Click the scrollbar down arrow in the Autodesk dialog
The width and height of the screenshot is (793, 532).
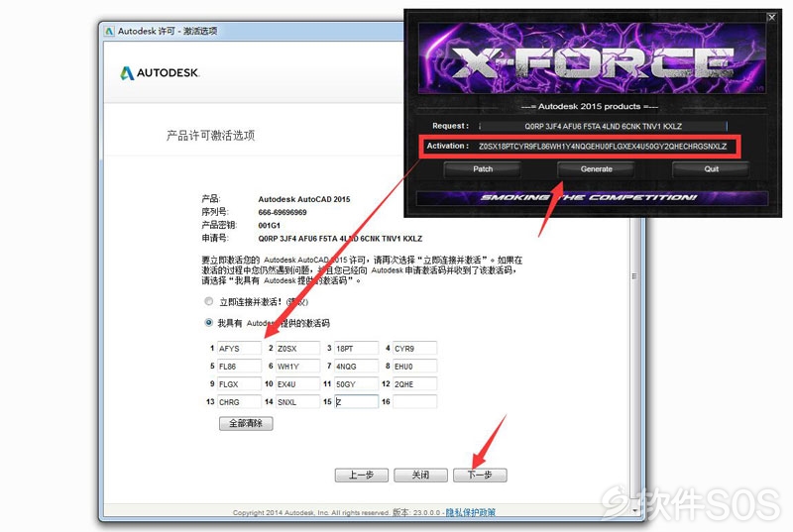coord(634,511)
